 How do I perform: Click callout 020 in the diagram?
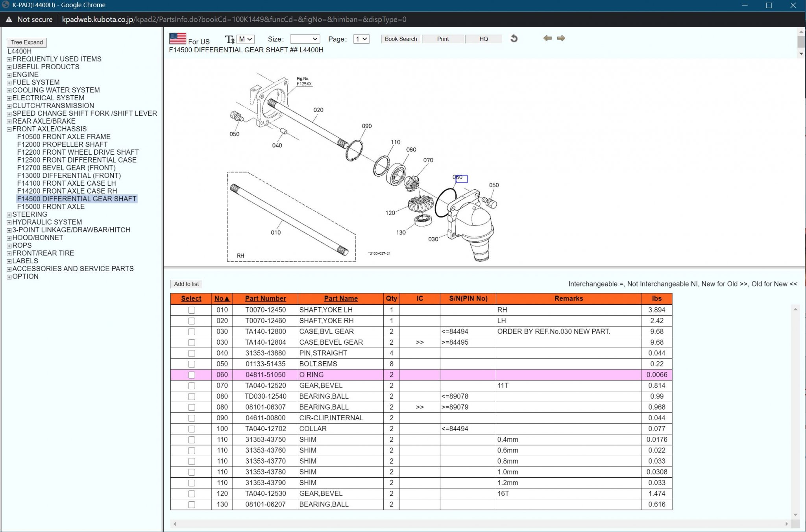coord(318,110)
